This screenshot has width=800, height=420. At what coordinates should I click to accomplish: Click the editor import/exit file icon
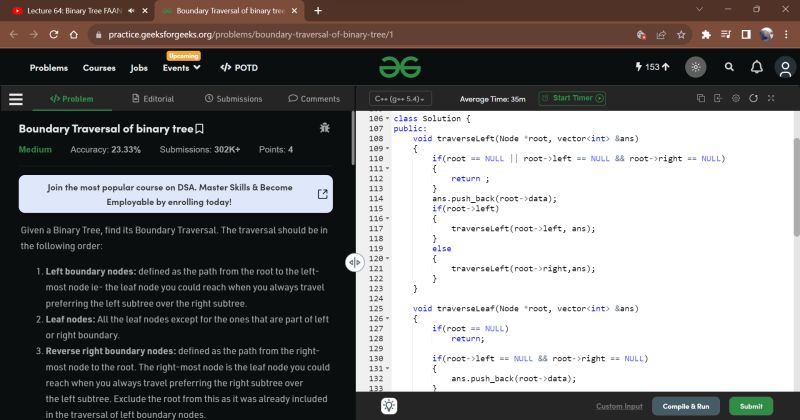(718, 98)
